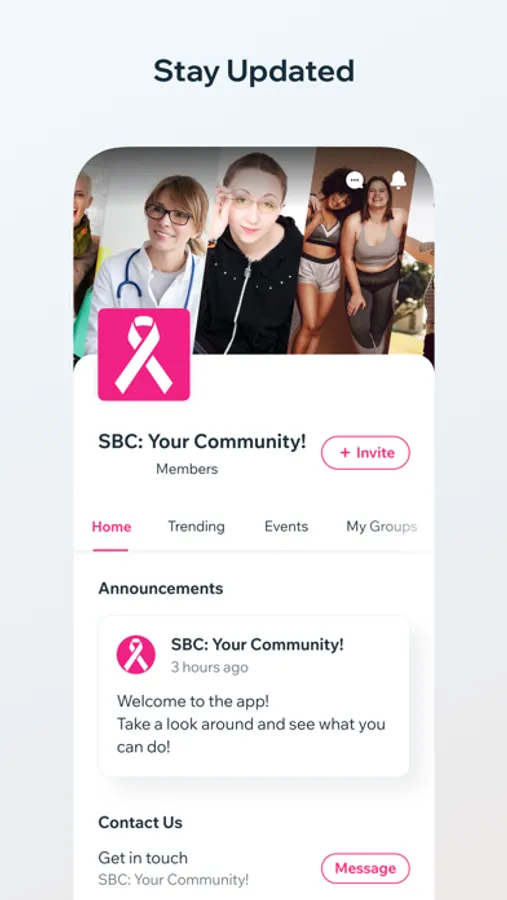
Task: Click the Announcements section heading
Action: tap(161, 588)
